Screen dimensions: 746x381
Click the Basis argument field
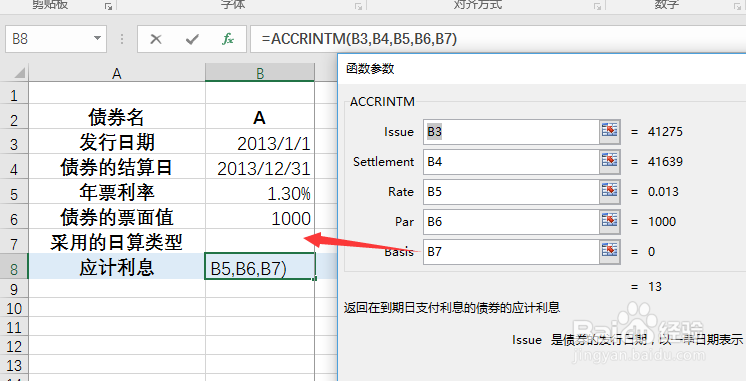[x=510, y=252]
